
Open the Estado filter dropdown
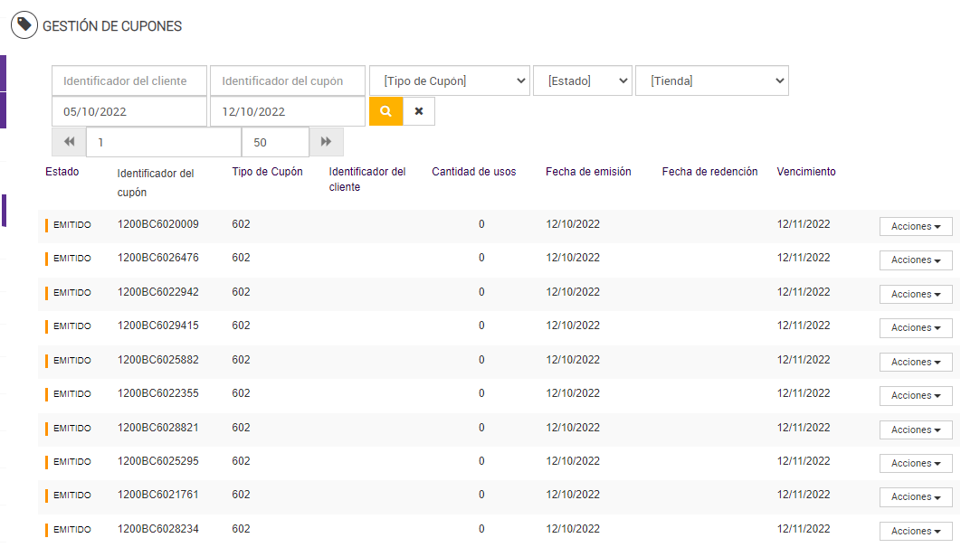tap(582, 80)
